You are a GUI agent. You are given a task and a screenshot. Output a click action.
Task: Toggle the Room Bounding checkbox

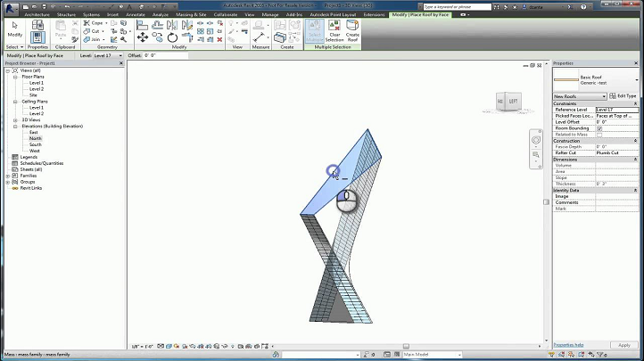(x=599, y=128)
